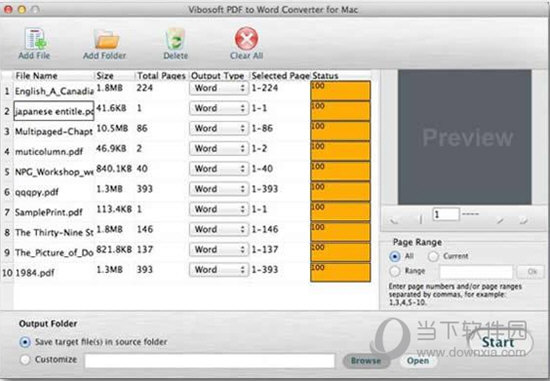Select The Thirty-Nine St file row
The width and height of the screenshot is (550, 381).
[54, 233]
